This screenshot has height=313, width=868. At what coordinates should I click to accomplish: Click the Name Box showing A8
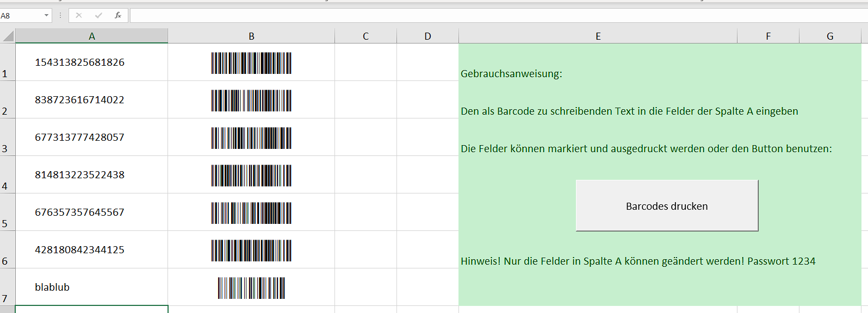(21, 16)
